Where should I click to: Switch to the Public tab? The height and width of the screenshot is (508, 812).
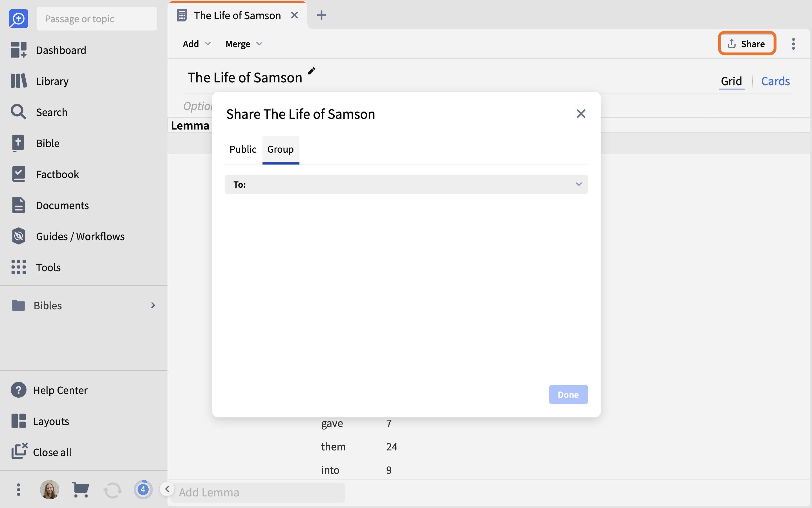pos(243,150)
